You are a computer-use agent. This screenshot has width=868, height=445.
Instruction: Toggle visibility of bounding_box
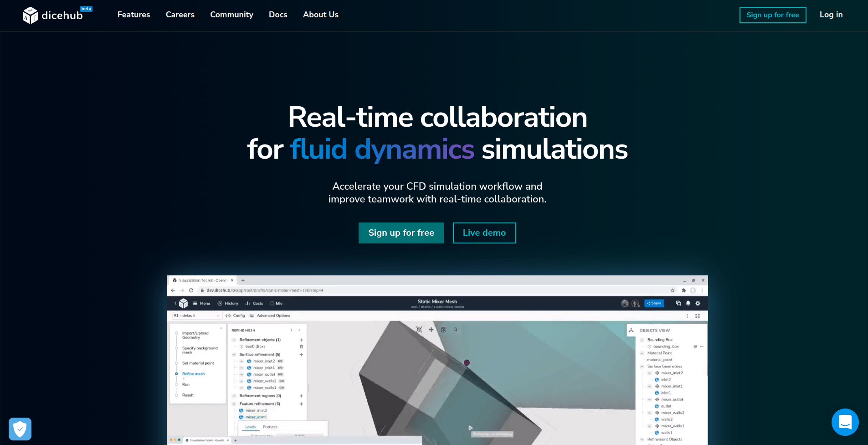point(695,347)
